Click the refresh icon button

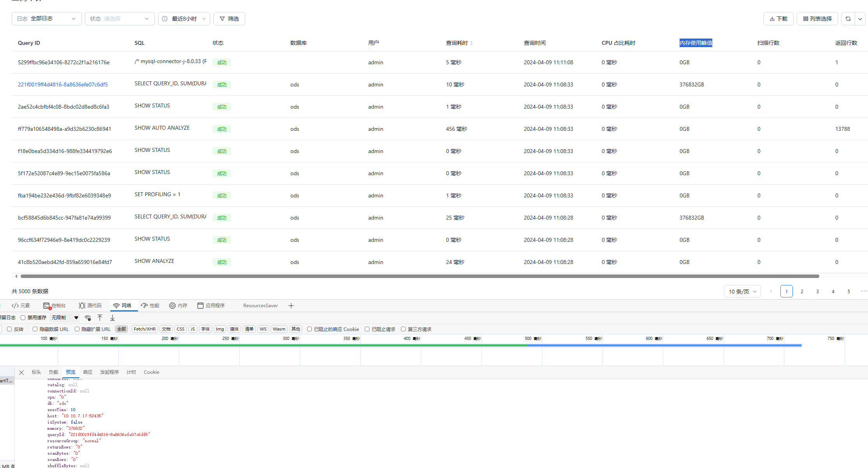(x=848, y=19)
